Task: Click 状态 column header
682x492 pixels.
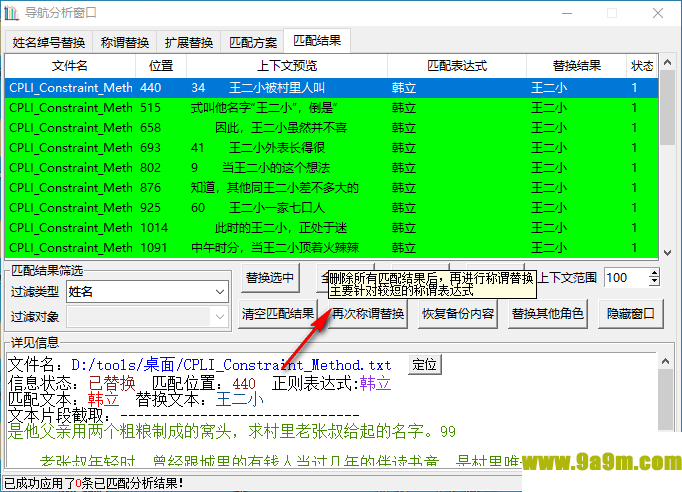Action: click(642, 66)
